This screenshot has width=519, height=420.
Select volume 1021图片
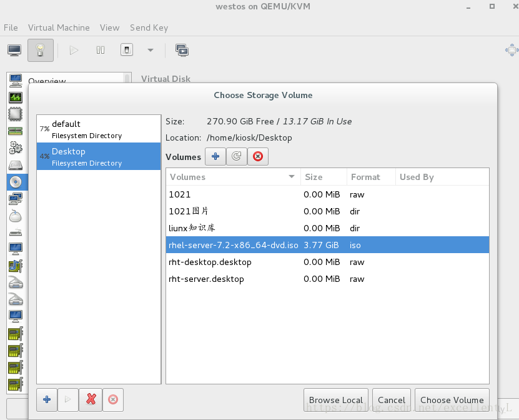coord(327,211)
